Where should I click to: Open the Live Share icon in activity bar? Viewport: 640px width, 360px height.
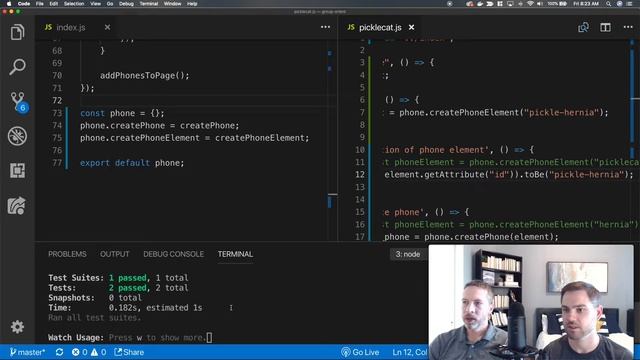[x=17, y=205]
